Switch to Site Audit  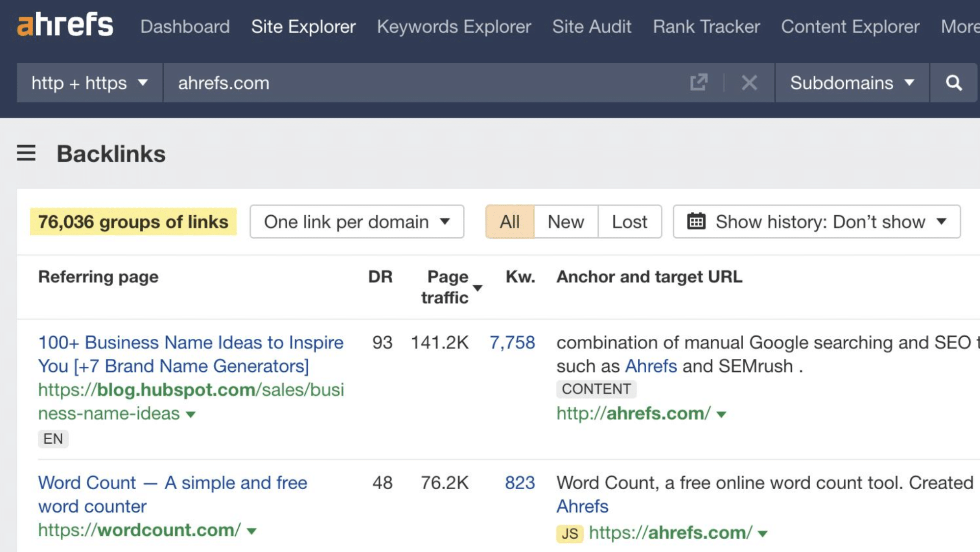click(592, 26)
